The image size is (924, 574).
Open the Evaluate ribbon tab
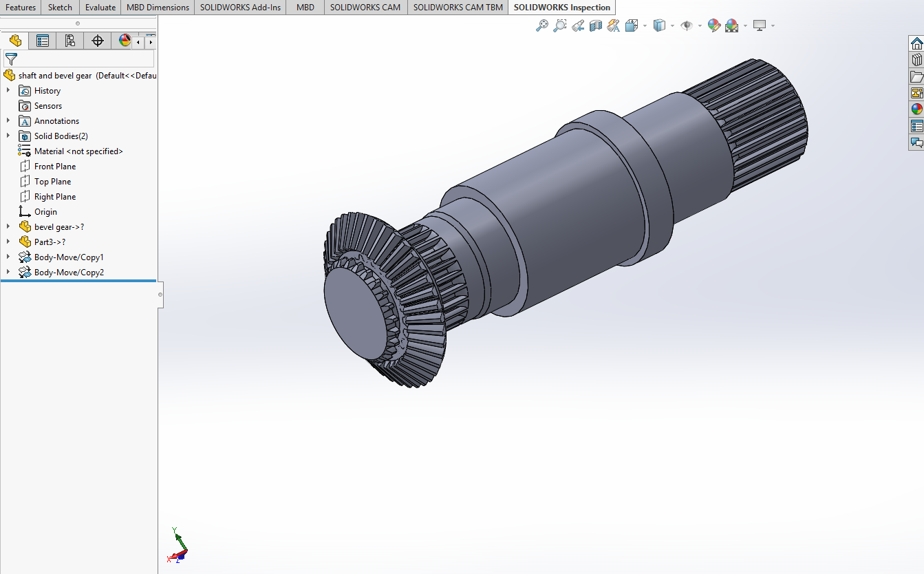click(100, 8)
